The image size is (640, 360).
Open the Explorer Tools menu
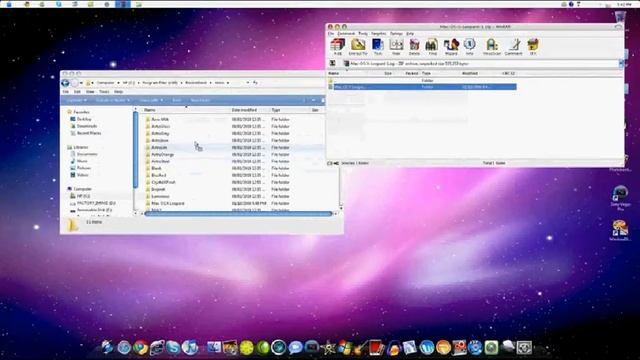pos(104,92)
